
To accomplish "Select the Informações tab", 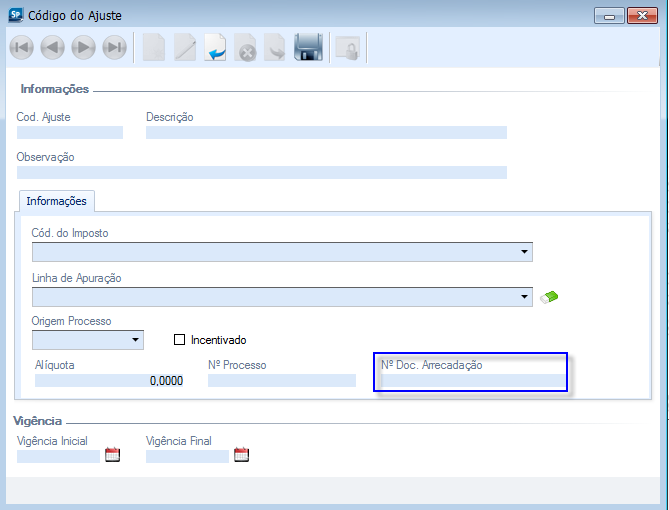I will pyautogui.click(x=56, y=201).
